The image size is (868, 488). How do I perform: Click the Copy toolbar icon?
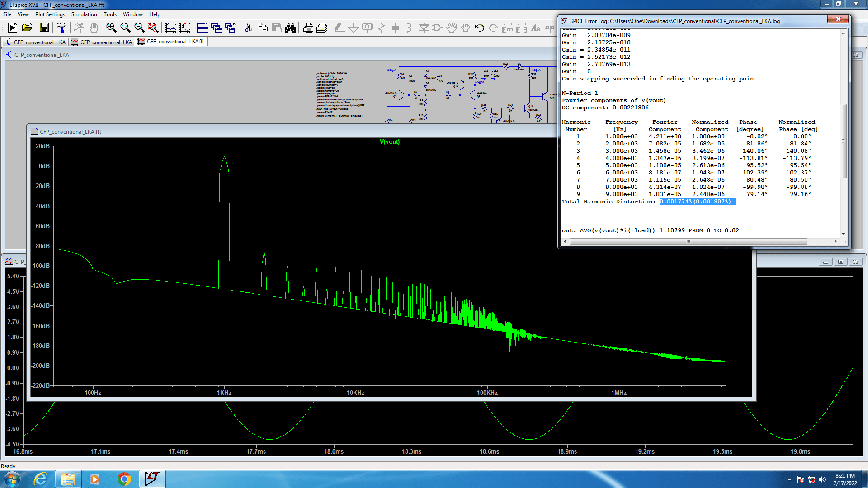point(262,28)
